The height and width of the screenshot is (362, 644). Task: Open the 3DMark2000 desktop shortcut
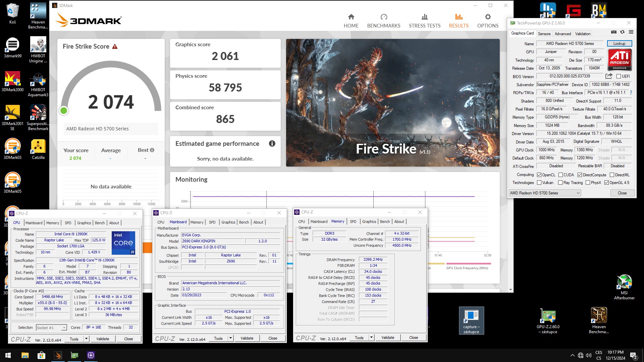click(x=12, y=81)
